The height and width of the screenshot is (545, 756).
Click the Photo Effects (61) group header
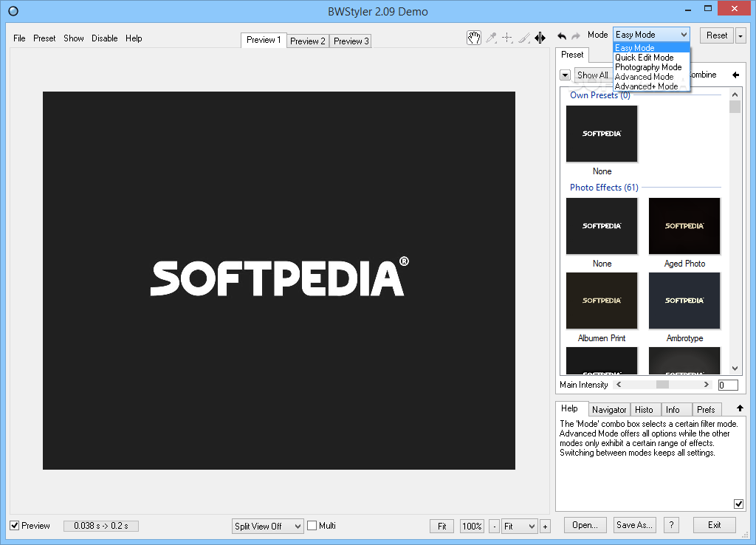tap(604, 187)
